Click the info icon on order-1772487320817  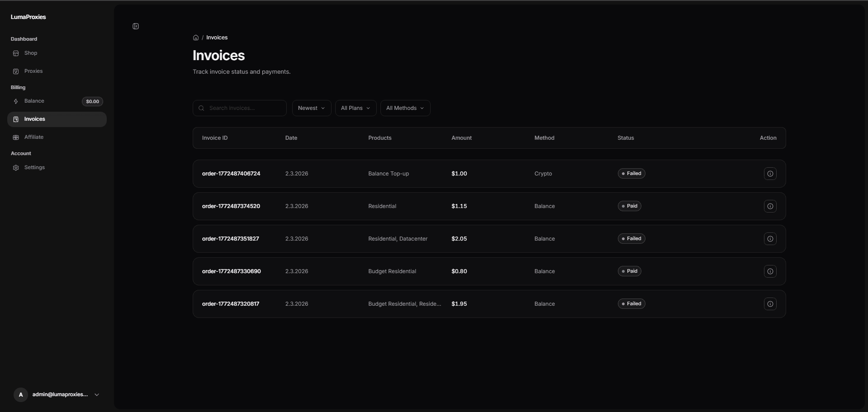pos(770,304)
